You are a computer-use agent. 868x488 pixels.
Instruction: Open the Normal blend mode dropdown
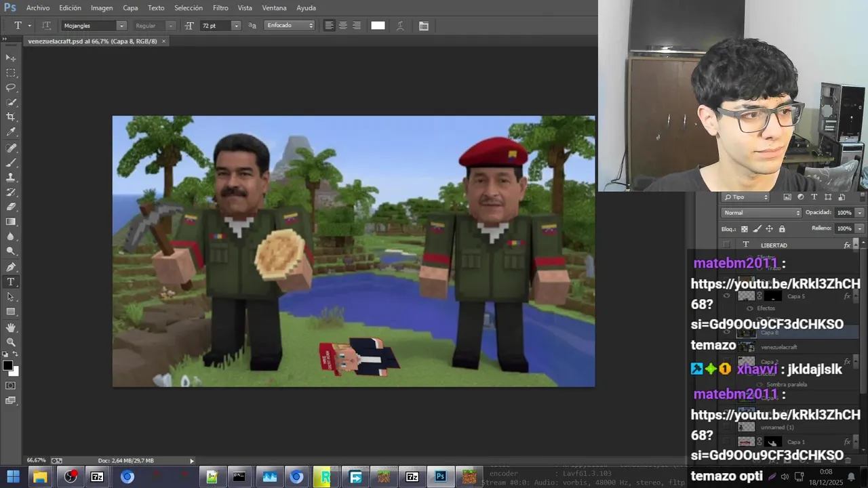coord(762,213)
